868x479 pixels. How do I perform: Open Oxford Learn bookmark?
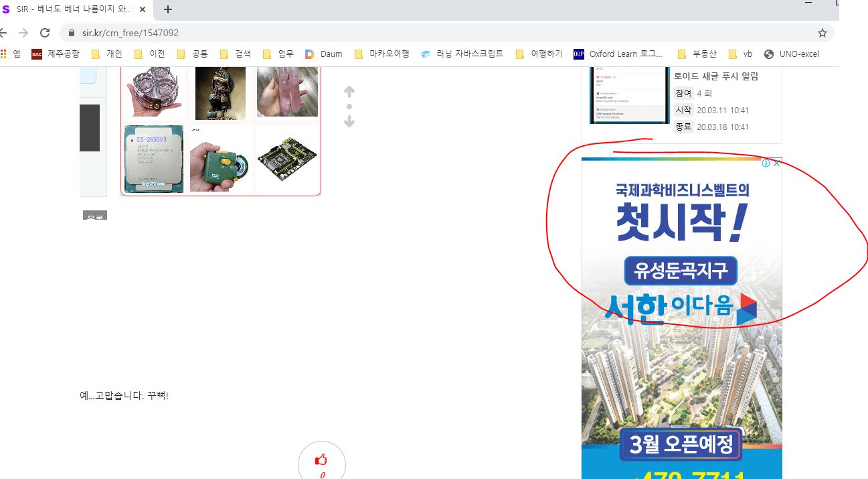618,54
